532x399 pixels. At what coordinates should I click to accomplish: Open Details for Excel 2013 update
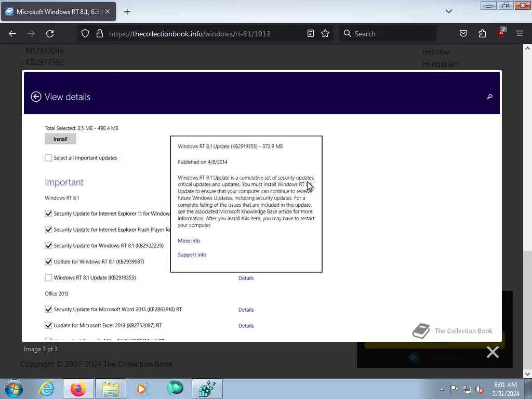click(x=246, y=326)
